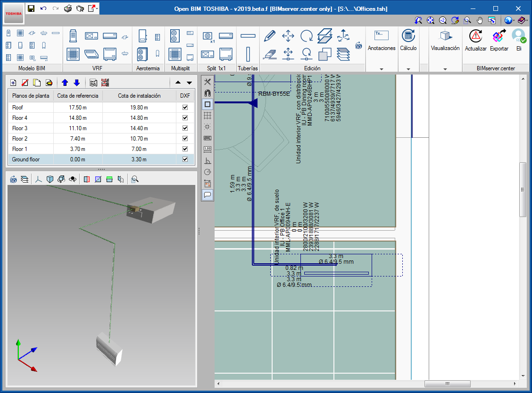Image resolution: width=532 pixels, height=393 pixels.
Task: Open the settings wrench tool icon
Action: pos(208,82)
